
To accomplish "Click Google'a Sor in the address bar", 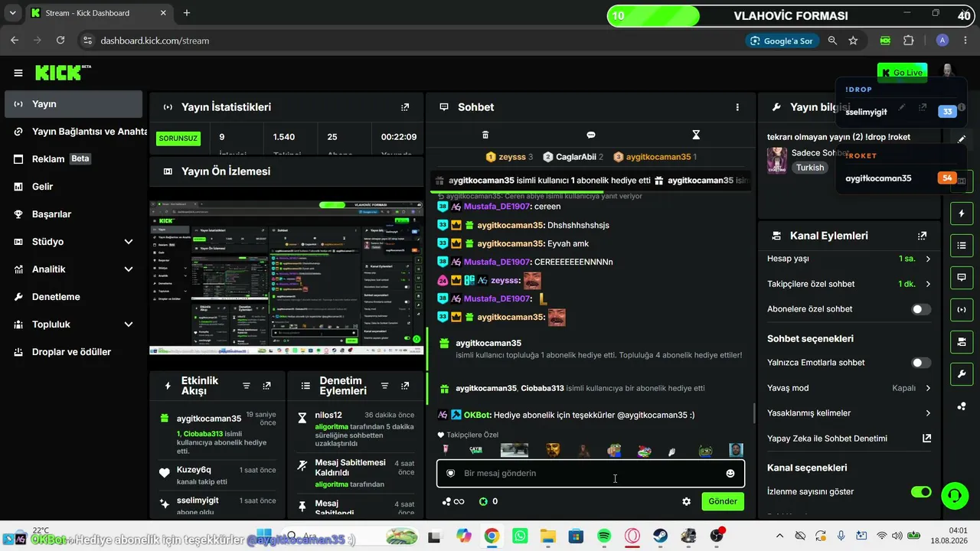I will pyautogui.click(x=782, y=41).
